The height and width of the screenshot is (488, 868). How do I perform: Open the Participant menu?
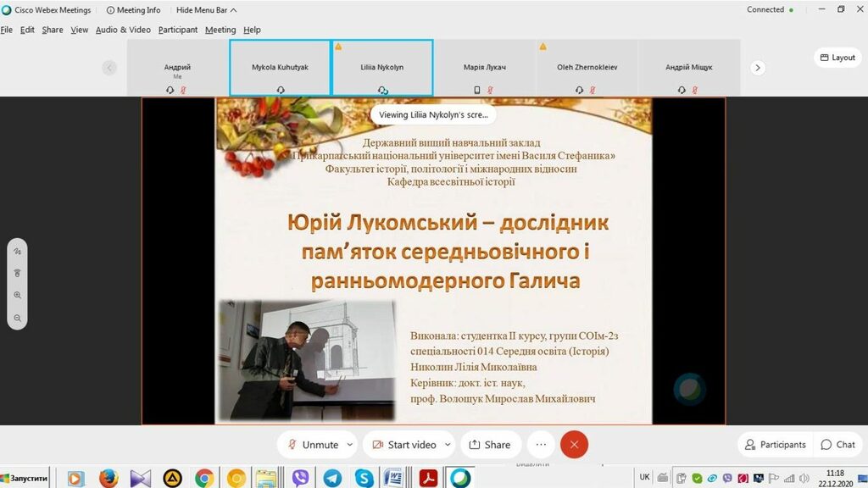[x=178, y=30]
